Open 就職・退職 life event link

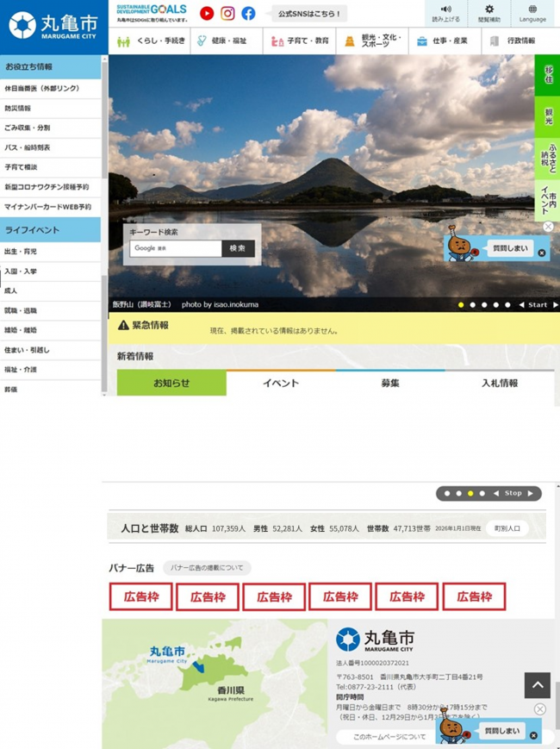click(x=51, y=310)
